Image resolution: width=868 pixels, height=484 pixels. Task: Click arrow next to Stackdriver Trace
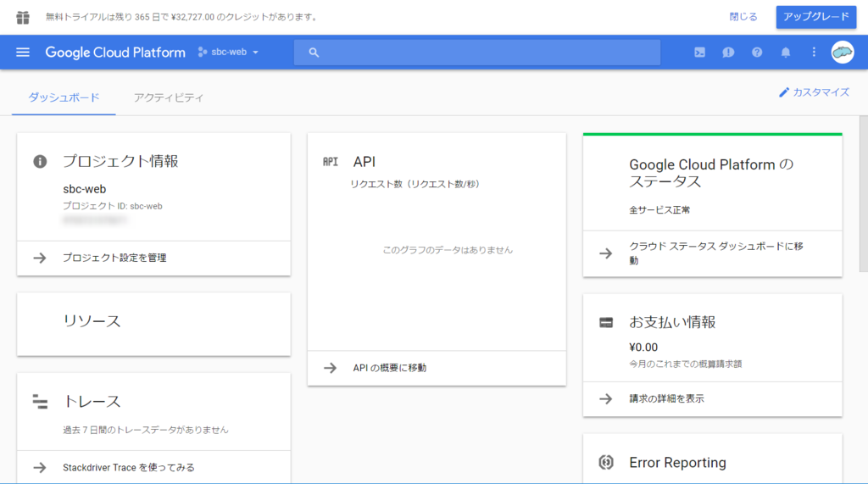point(40,468)
